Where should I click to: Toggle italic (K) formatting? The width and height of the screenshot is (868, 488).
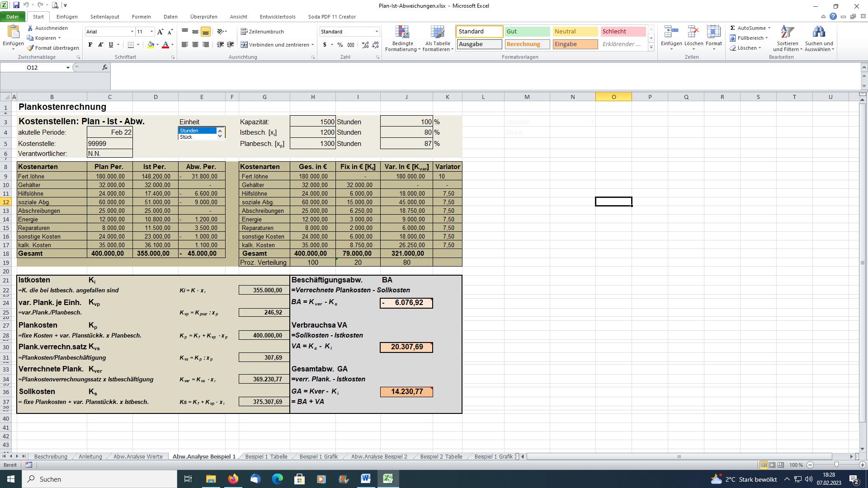click(100, 45)
